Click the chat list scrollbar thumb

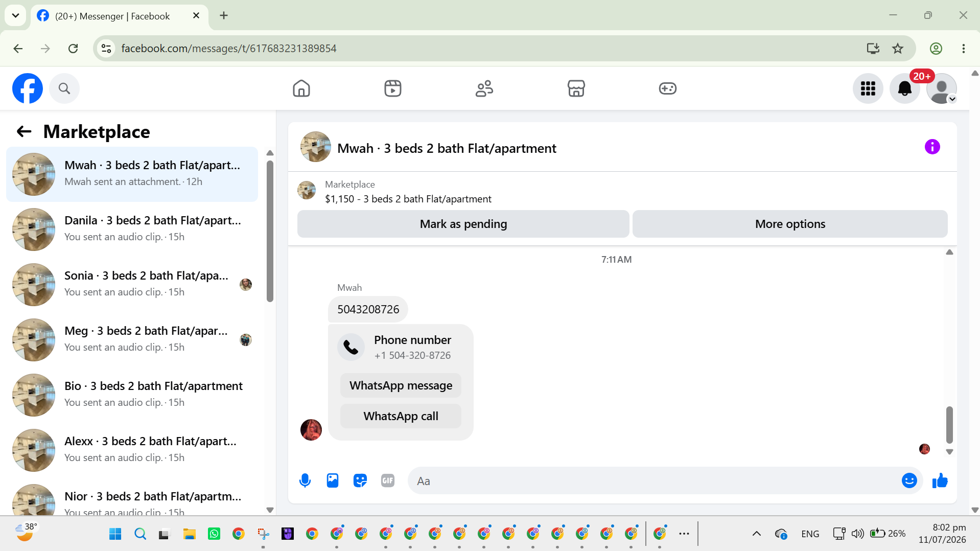(x=270, y=231)
